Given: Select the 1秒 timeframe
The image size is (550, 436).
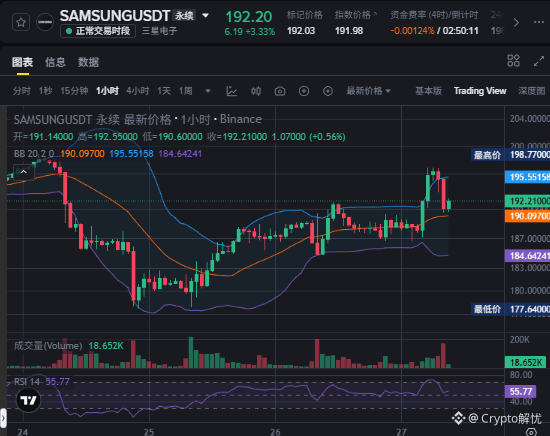Looking at the screenshot, I should click(x=45, y=91).
